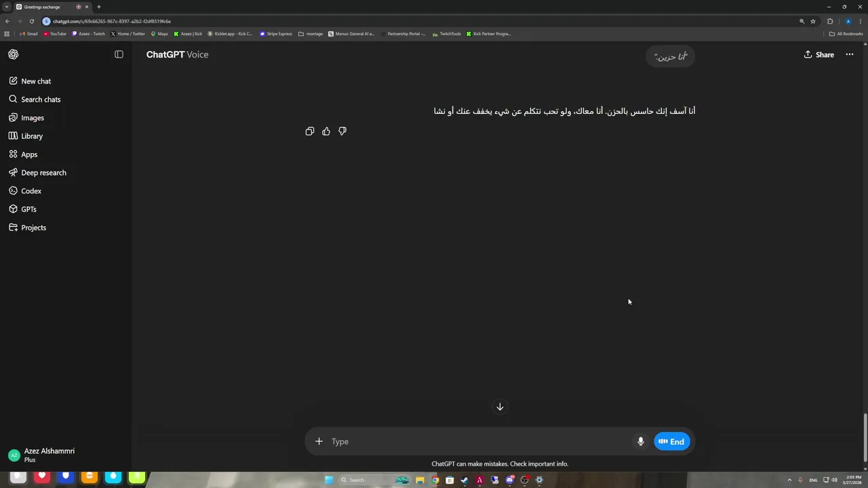Open the Stripe Express bookmark
The width and height of the screenshot is (868, 488).
(276, 33)
